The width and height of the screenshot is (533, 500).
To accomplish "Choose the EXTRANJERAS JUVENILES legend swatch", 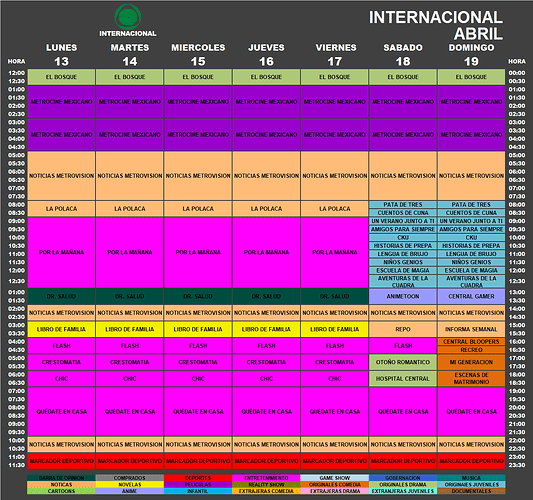I will click(x=403, y=491).
